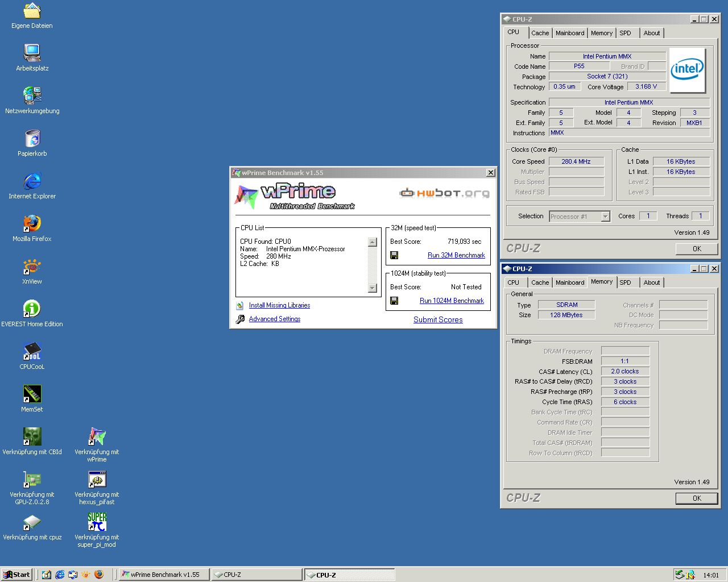Click the Package value Socket 7 (321)

tap(607, 76)
